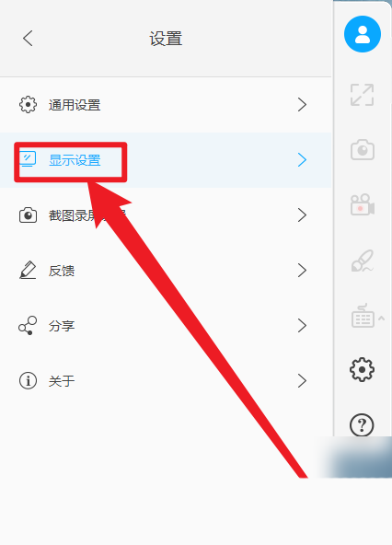
Task: Click the settings gear in sidebar
Action: coord(363,369)
